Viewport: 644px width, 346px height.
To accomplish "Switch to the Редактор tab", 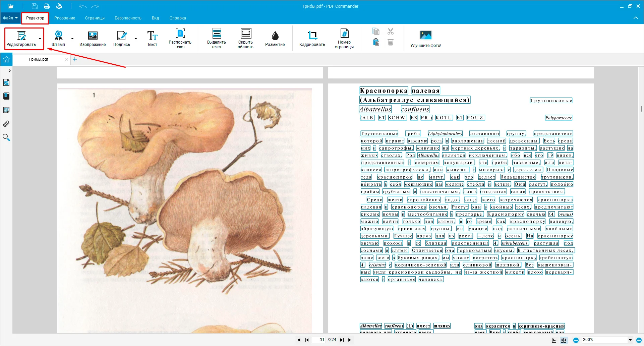I will 35,18.
